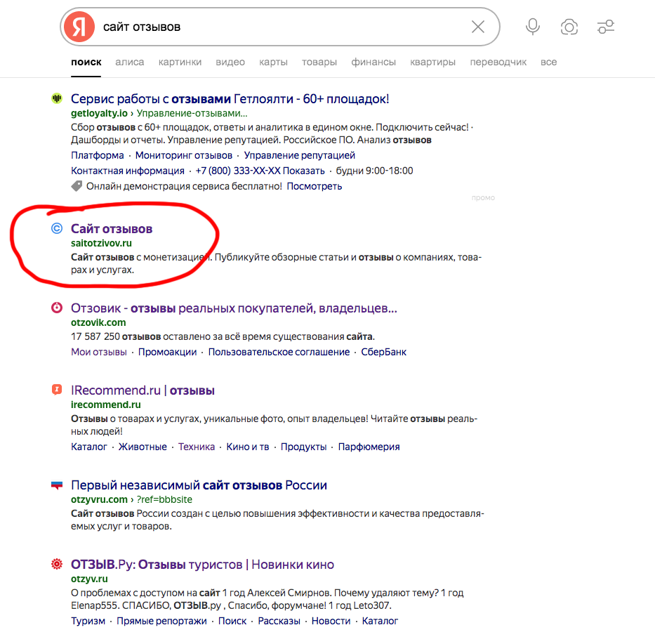Open the Парфюмерия sitelink

point(369,447)
